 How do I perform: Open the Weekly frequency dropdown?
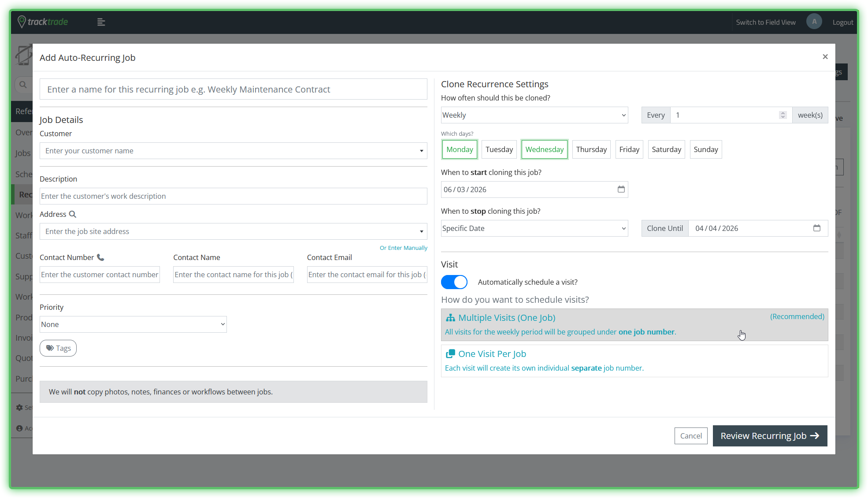[x=534, y=115]
